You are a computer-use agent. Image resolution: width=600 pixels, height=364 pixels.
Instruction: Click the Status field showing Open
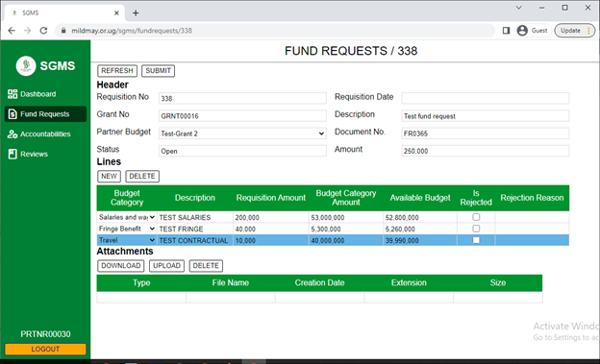(242, 151)
